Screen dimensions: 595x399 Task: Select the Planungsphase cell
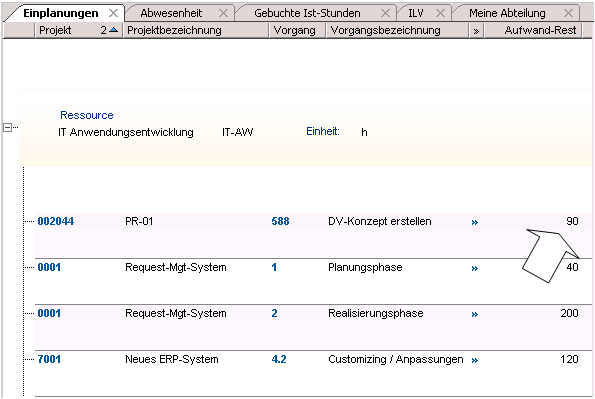click(x=365, y=267)
